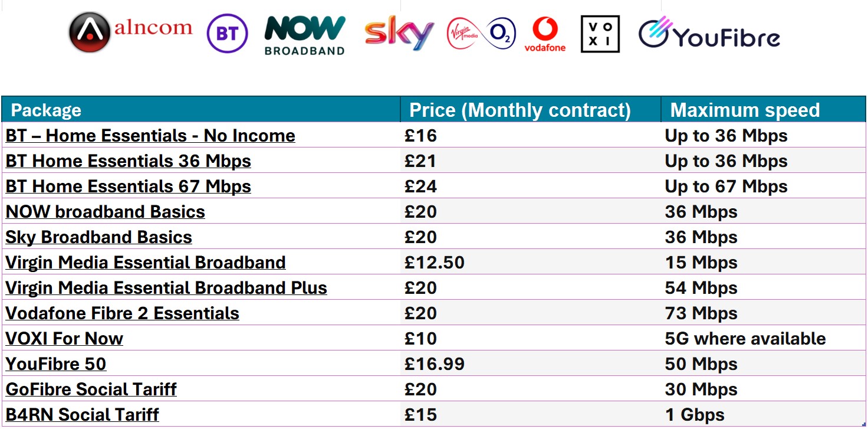The width and height of the screenshot is (868, 429).
Task: Click the NOW Broadband logo
Action: pyautogui.click(x=304, y=35)
